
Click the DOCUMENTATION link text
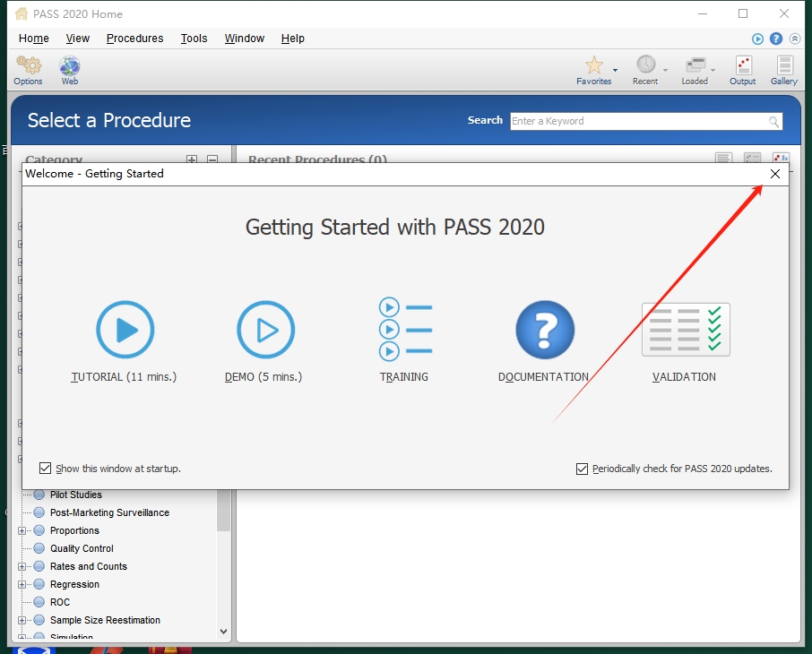point(543,377)
